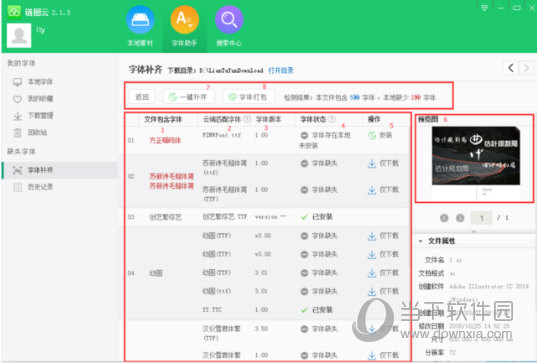Click the 字体版本 column header
This screenshot has width=537, height=363.
pyautogui.click(x=268, y=119)
